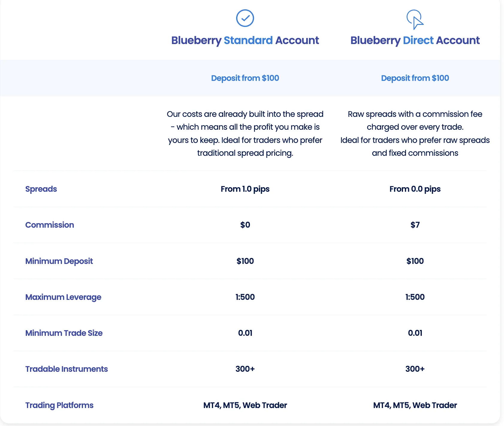Click the Tradable Instruments row label

coord(67,369)
